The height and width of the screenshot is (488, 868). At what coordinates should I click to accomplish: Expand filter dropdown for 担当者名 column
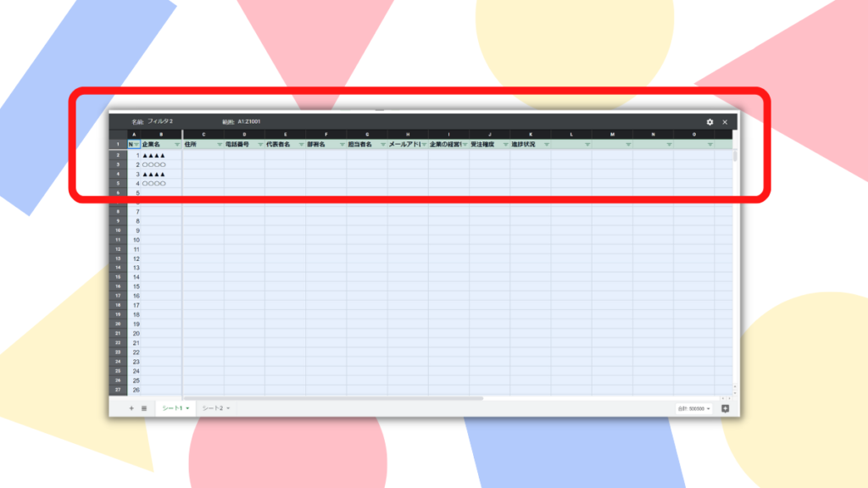[x=382, y=145]
